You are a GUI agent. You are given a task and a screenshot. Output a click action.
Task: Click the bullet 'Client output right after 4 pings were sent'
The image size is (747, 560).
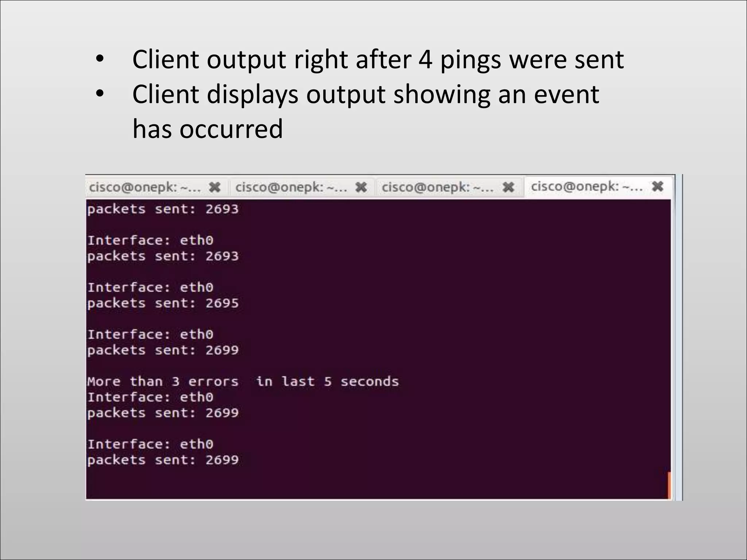coord(378,59)
